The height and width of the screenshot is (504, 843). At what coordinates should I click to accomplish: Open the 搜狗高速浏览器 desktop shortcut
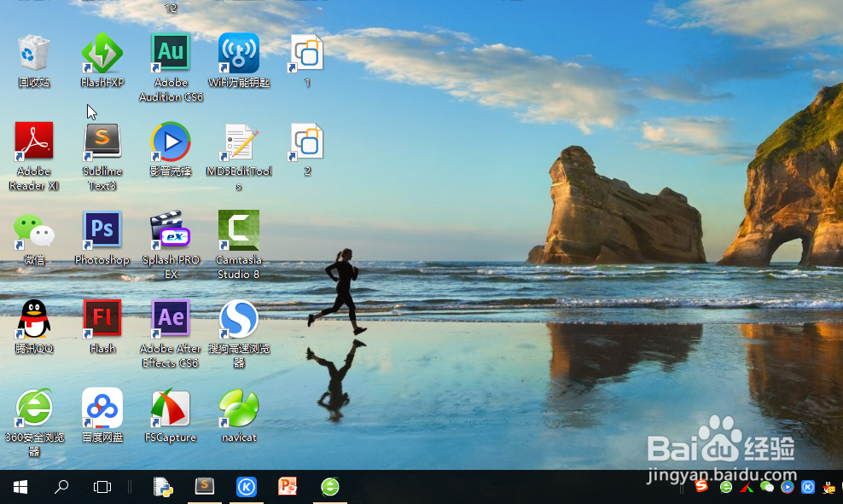pos(239,333)
